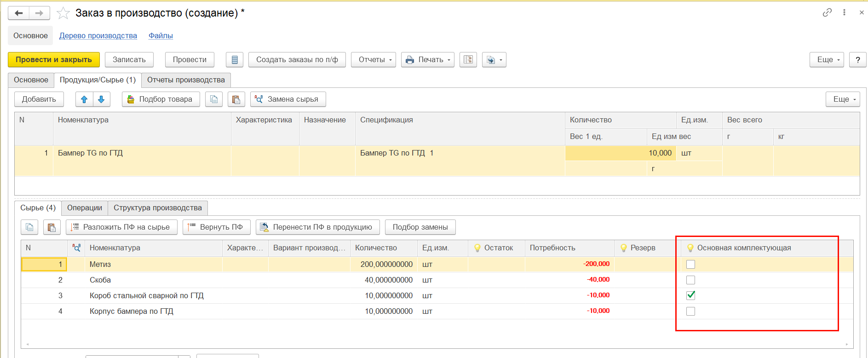Click the back navigation arrow
The width and height of the screenshot is (868, 358).
click(x=19, y=13)
